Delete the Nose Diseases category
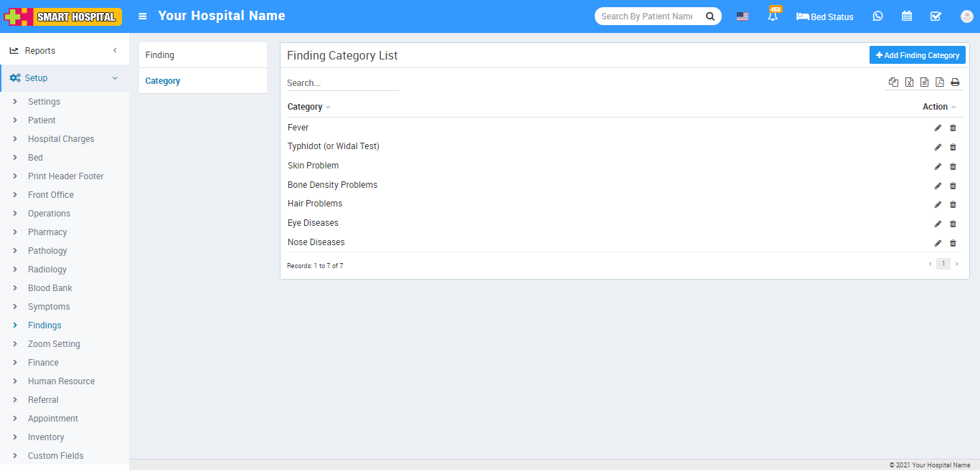Screen dimensions: 980x471 [x=953, y=243]
